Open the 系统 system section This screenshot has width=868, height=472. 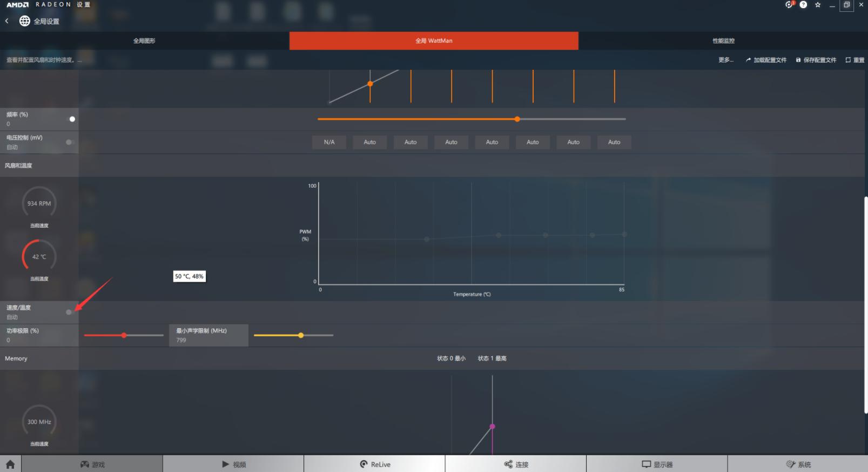798,464
